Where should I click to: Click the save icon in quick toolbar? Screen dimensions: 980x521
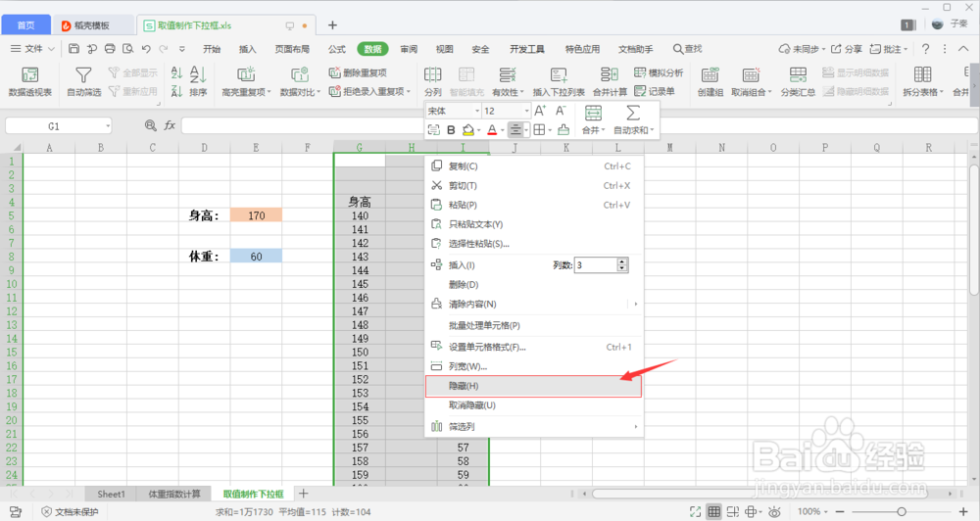[x=73, y=49]
